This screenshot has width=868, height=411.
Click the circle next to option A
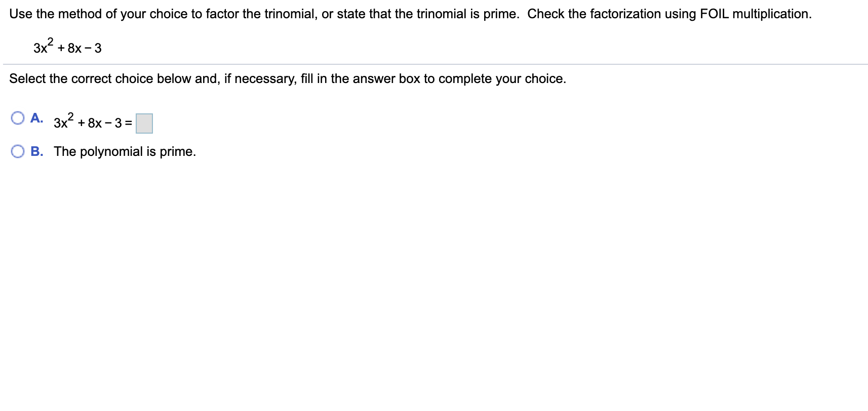pyautogui.click(x=19, y=117)
